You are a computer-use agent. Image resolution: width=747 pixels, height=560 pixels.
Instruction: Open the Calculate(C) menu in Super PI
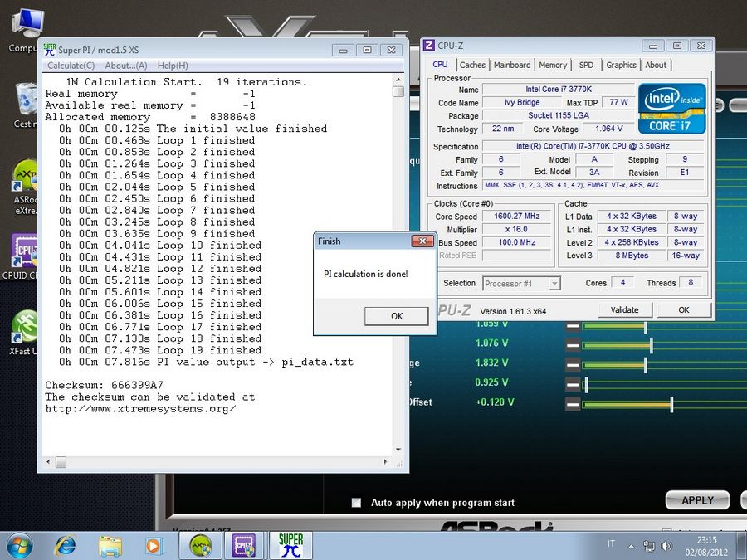(71, 66)
